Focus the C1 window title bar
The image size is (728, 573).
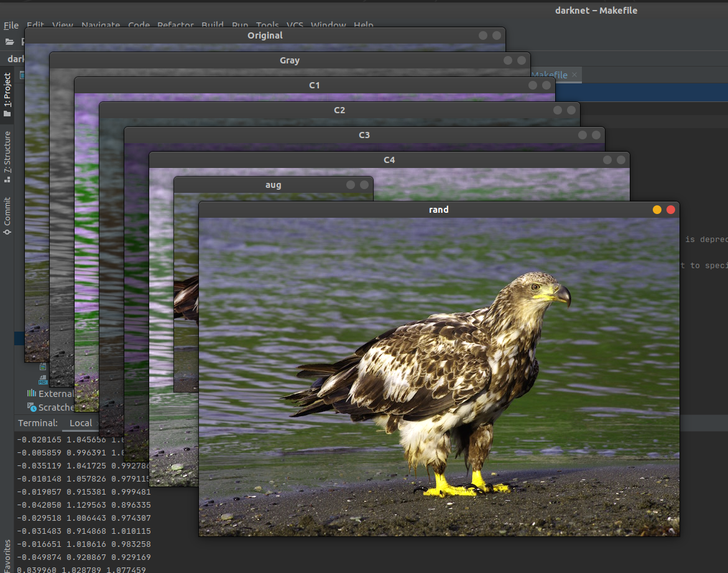pyautogui.click(x=315, y=85)
